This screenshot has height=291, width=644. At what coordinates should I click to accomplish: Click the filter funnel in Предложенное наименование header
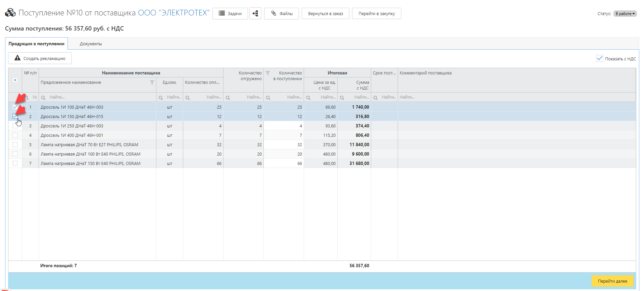pyautogui.click(x=152, y=82)
